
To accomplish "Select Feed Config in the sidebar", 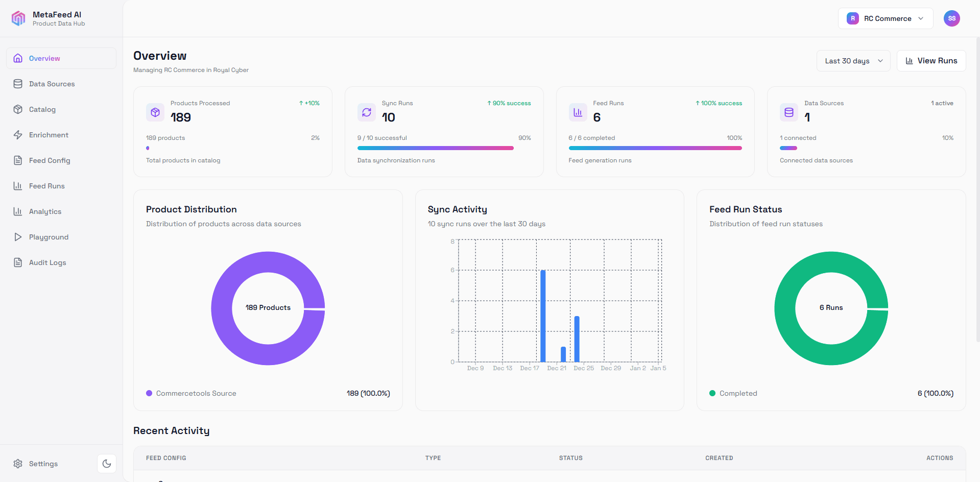I will (49, 160).
